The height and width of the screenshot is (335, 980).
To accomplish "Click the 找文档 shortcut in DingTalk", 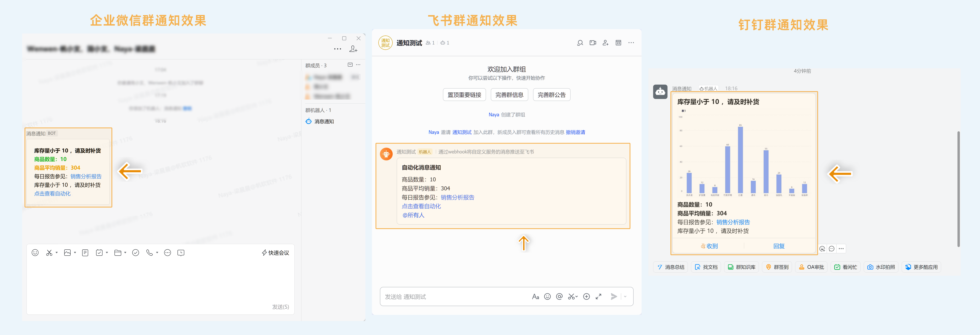I will click(706, 267).
